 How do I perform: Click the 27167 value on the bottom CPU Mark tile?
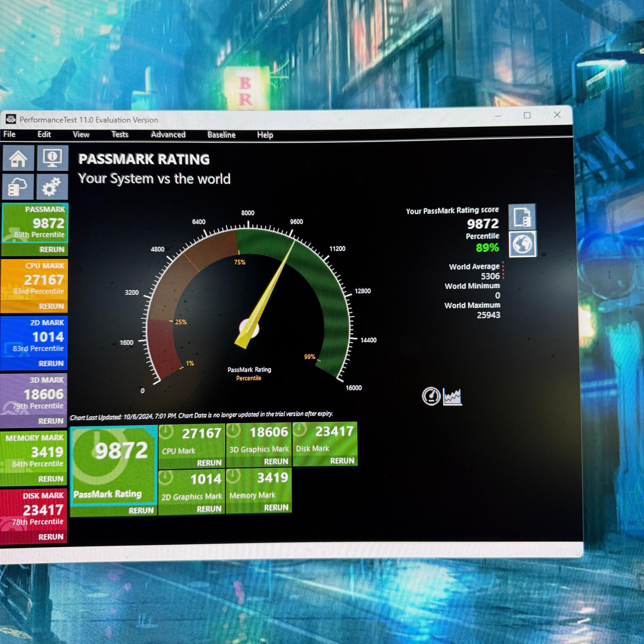202,433
